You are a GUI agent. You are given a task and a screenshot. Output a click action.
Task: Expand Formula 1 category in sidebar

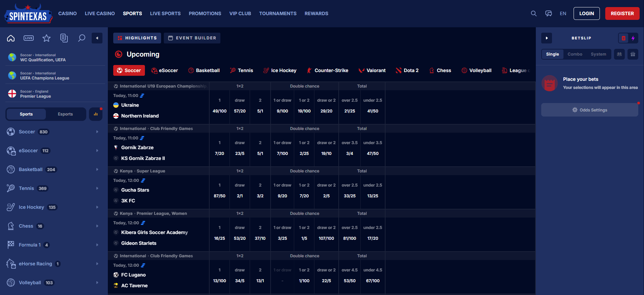pos(54,245)
